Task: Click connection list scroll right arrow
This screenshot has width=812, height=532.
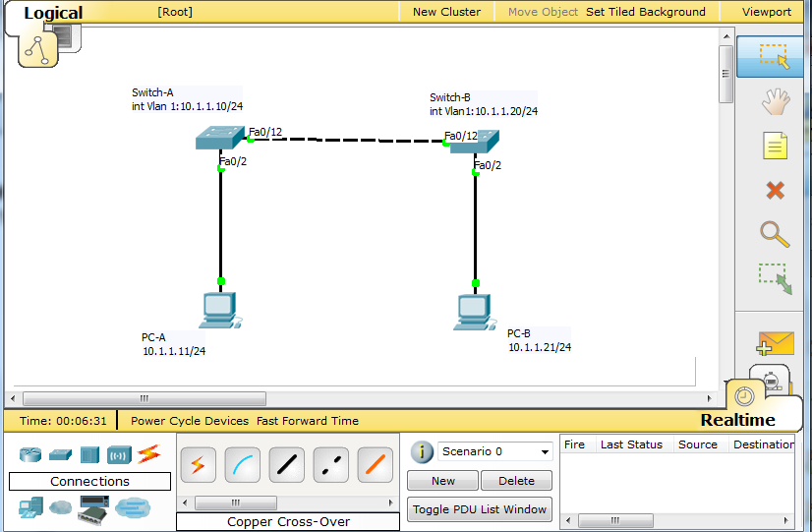Action: tap(391, 502)
